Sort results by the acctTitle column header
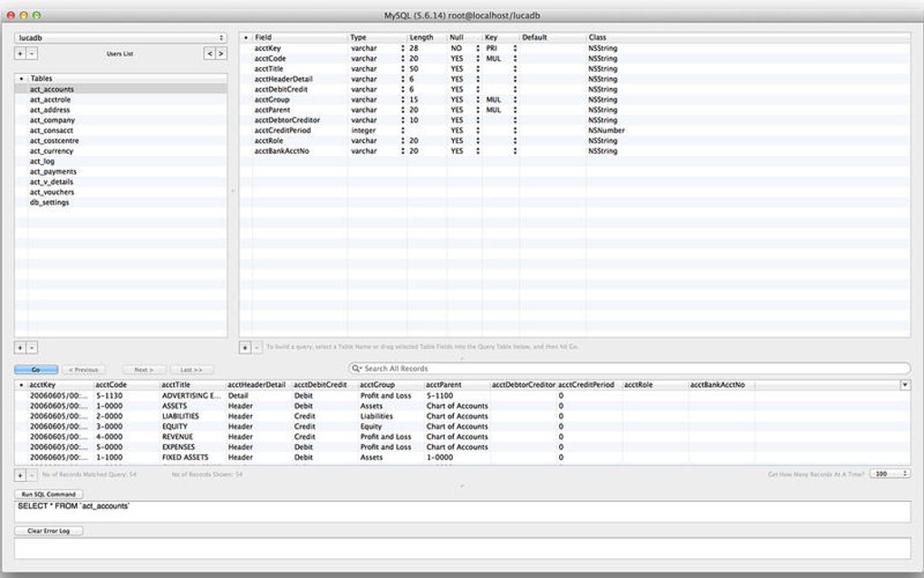This screenshot has height=578, width=924. point(192,385)
